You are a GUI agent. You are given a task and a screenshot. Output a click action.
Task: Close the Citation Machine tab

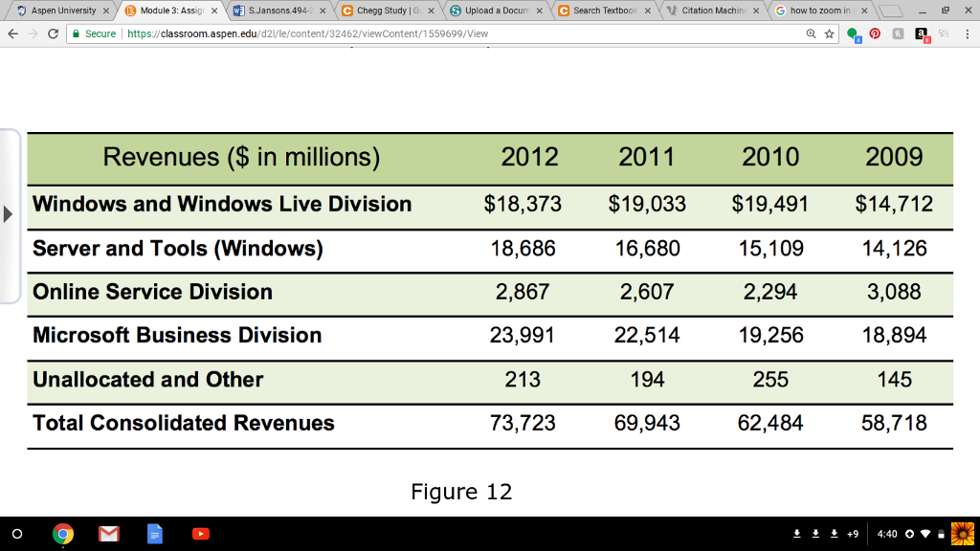pos(756,11)
